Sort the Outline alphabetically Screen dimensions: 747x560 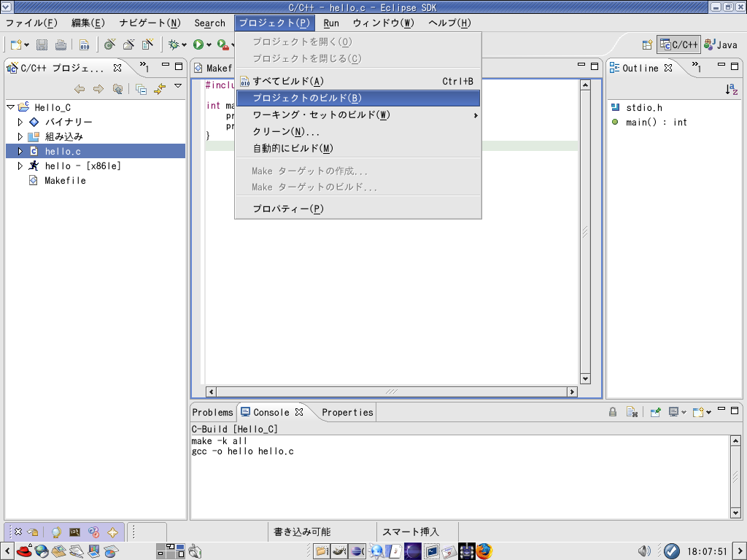pyautogui.click(x=731, y=89)
